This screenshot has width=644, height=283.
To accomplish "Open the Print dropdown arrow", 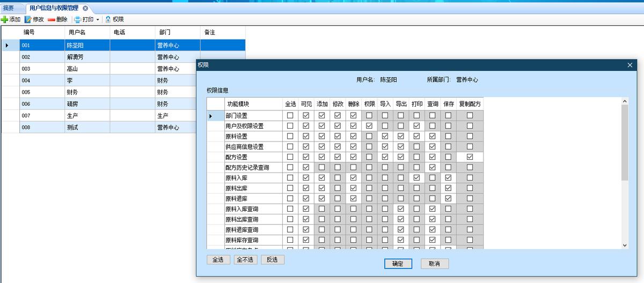I will tap(98, 20).
